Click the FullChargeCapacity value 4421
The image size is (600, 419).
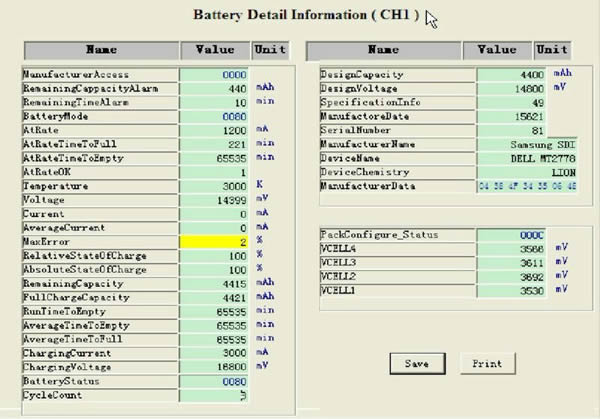coord(214,298)
